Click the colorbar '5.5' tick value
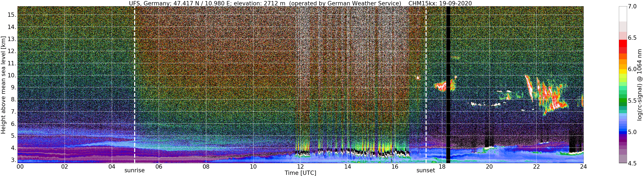 pyautogui.click(x=632, y=101)
